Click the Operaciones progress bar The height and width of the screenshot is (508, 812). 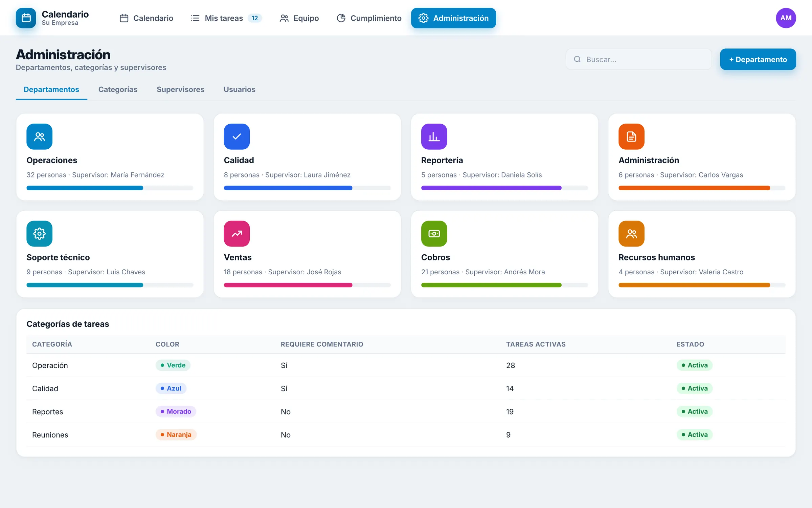pyautogui.click(x=110, y=188)
